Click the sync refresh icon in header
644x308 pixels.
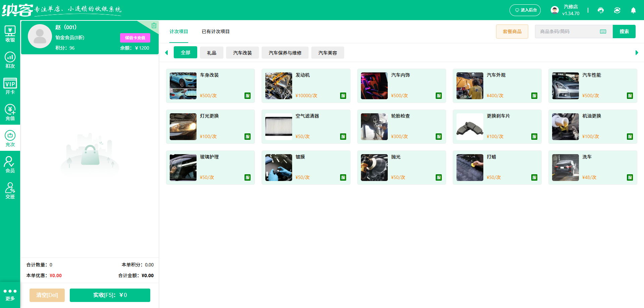[617, 10]
